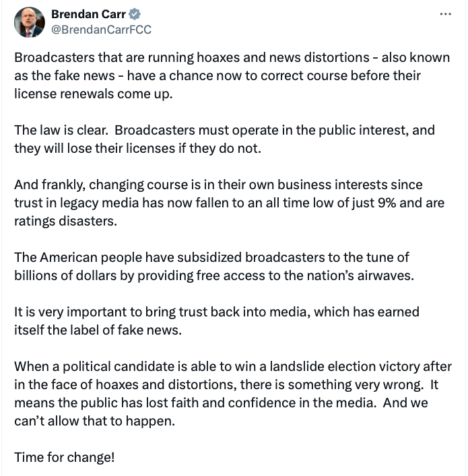Click the paragraph starting "And frankly, changing course"
468x476 pixels.
coord(229,203)
